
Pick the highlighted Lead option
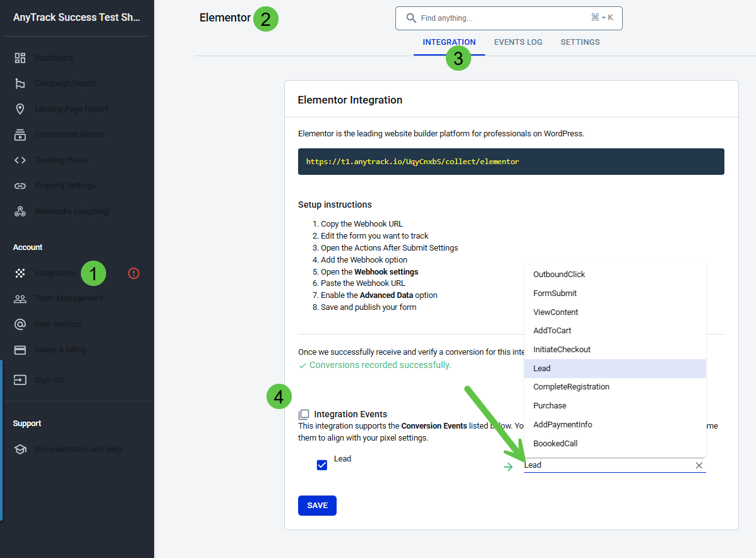[615, 368]
